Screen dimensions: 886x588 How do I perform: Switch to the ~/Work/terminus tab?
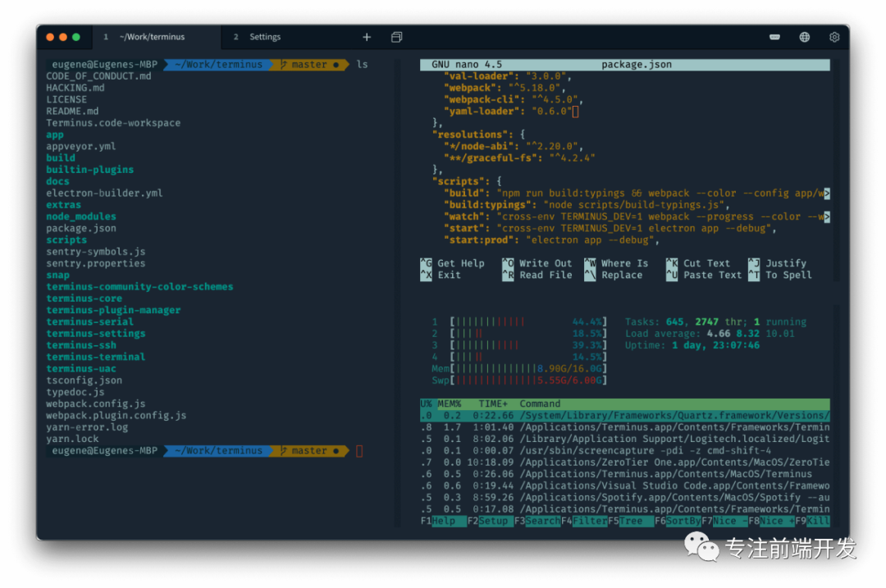click(x=152, y=37)
